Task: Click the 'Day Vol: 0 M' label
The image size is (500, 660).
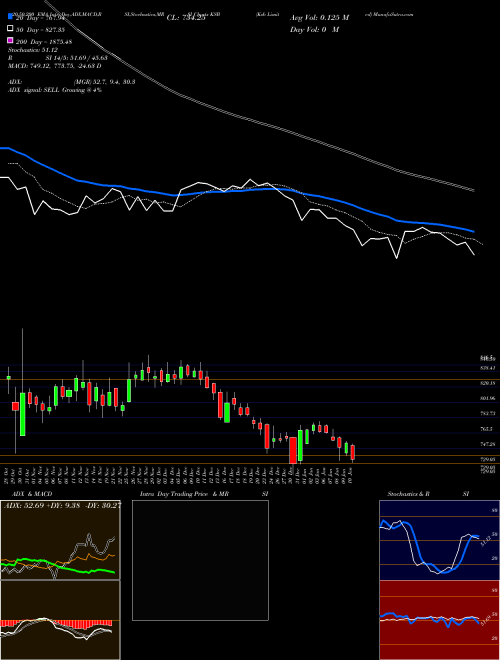Action: 314,30
